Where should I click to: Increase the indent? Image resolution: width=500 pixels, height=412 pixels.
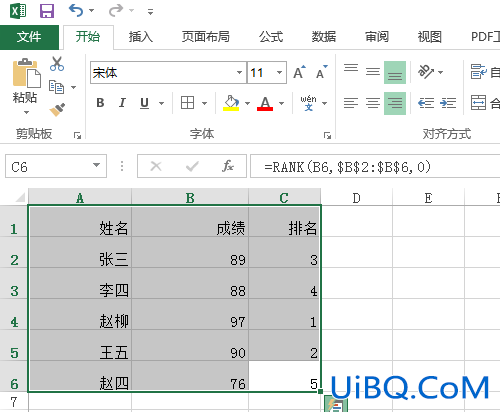click(x=448, y=103)
